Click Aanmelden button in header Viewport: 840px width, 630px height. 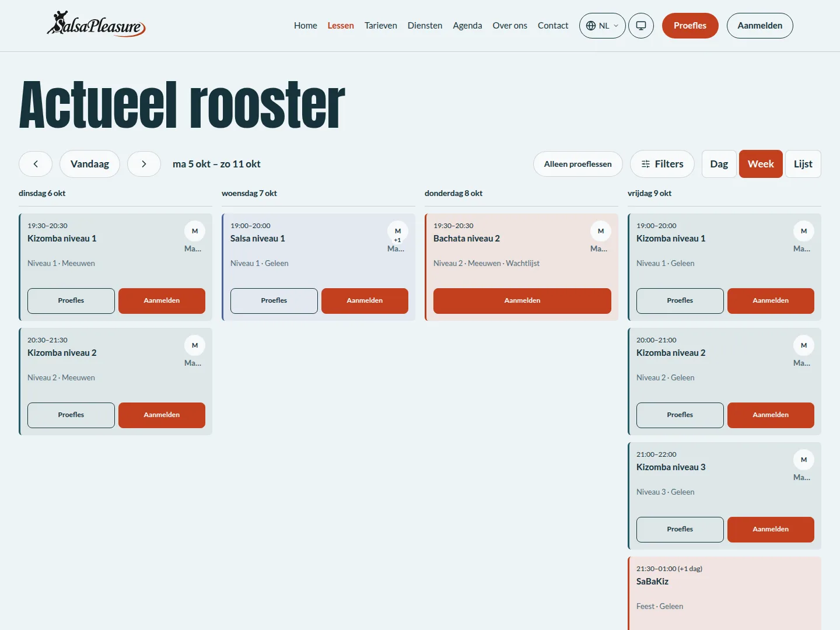click(760, 26)
